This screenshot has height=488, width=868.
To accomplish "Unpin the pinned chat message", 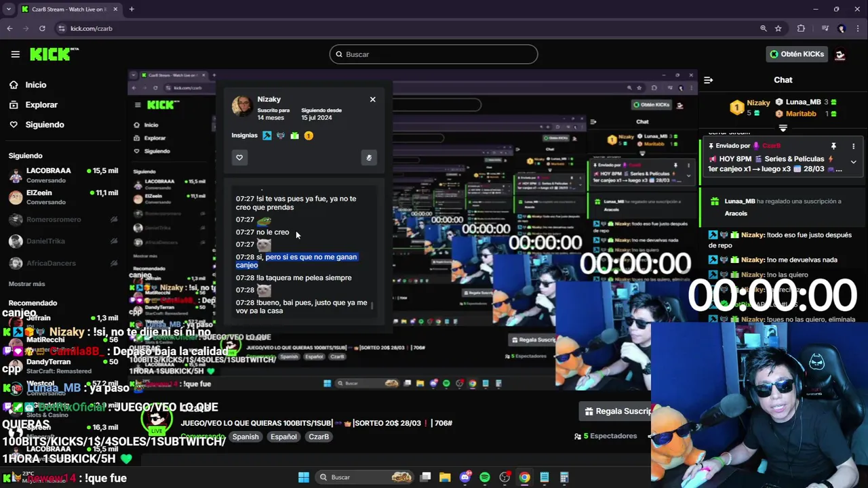I will coord(833,146).
